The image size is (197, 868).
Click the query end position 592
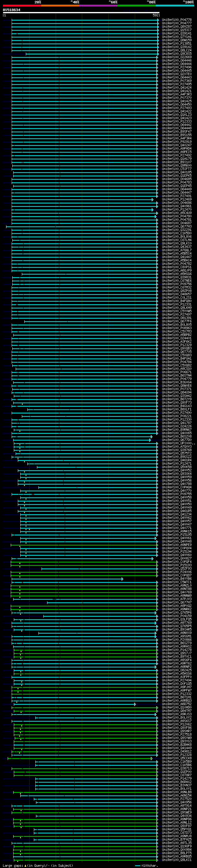155,15
